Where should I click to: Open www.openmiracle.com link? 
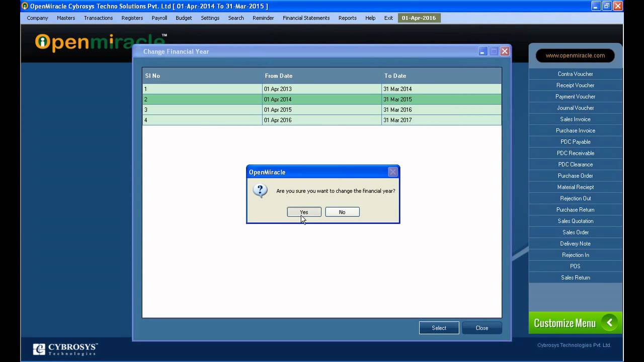575,56
